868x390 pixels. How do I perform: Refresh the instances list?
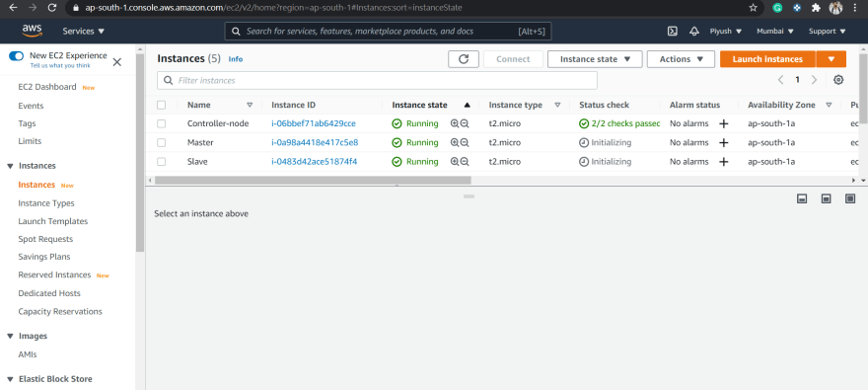click(x=464, y=59)
